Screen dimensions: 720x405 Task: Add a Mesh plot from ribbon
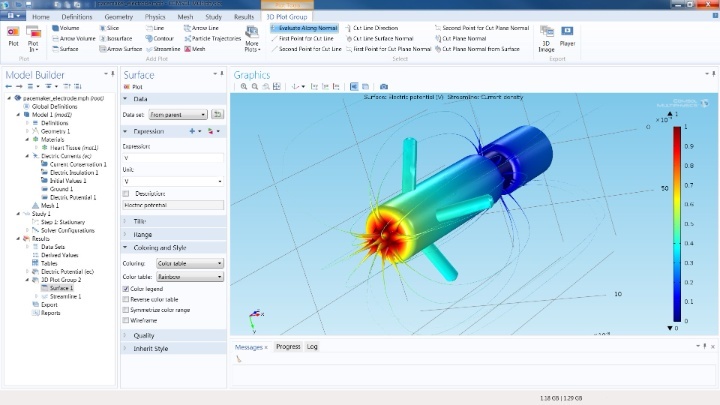pos(195,49)
